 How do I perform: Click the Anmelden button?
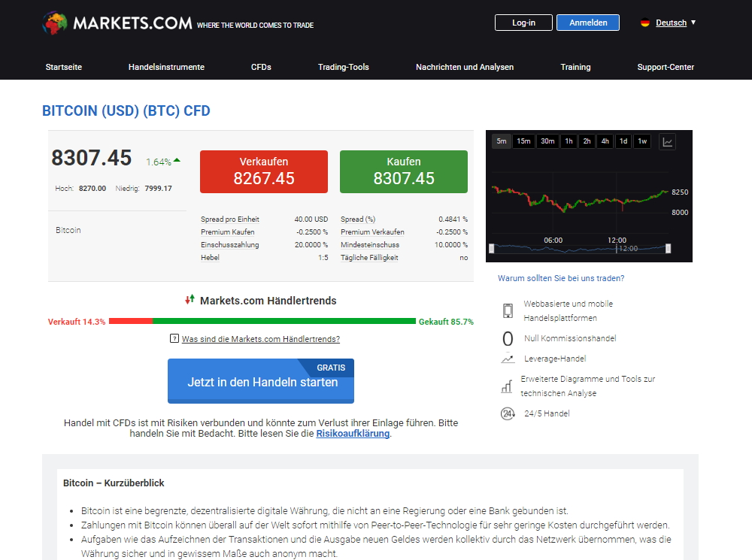tap(588, 23)
